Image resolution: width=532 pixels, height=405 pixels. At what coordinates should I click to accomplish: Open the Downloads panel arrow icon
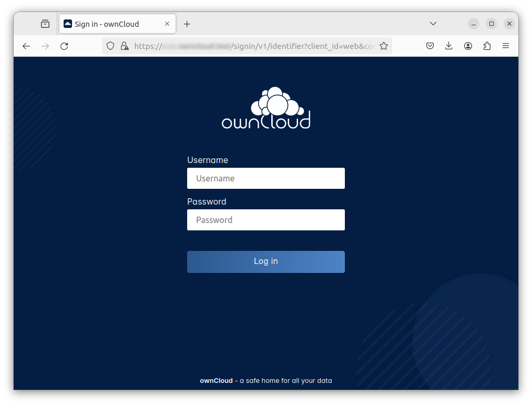448,46
